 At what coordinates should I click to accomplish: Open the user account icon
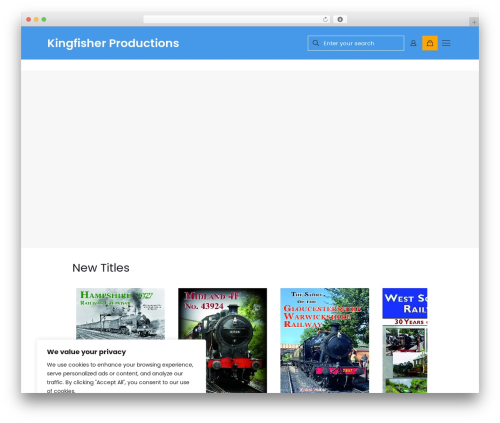click(x=413, y=43)
